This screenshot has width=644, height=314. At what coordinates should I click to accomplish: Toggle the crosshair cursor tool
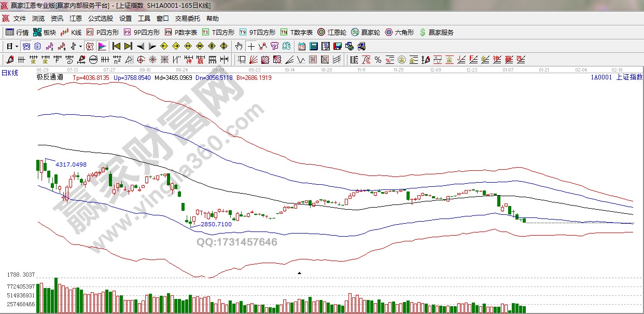[251, 46]
